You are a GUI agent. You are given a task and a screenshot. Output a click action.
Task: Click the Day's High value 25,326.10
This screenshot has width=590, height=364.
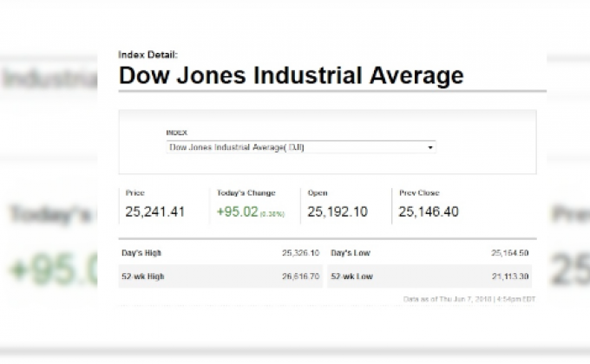300,253
